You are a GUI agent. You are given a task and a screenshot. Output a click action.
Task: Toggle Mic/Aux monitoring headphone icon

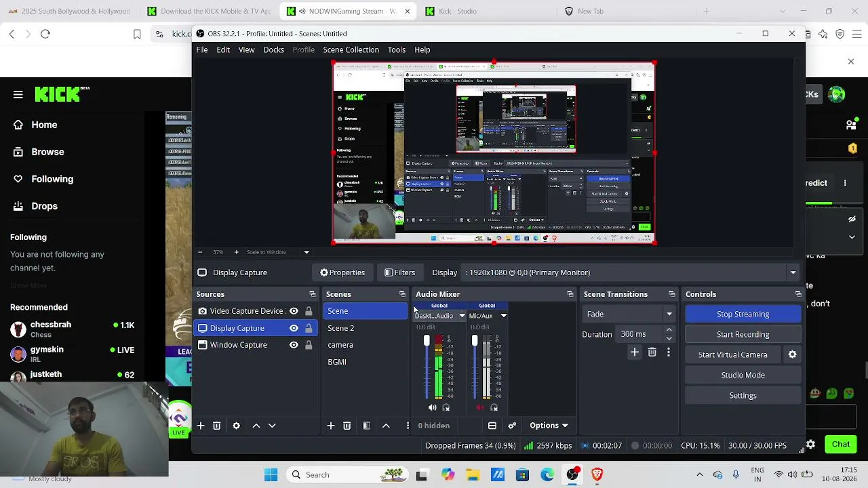(494, 407)
